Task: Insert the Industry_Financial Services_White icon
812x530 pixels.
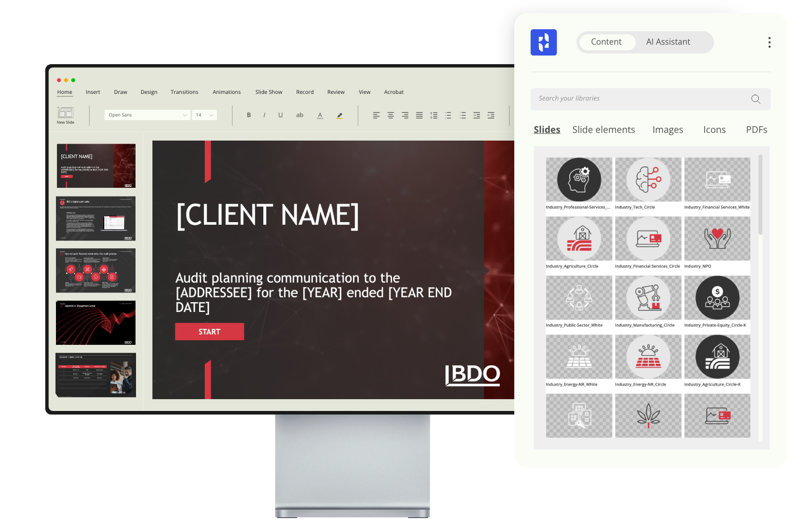Action: 718,180
